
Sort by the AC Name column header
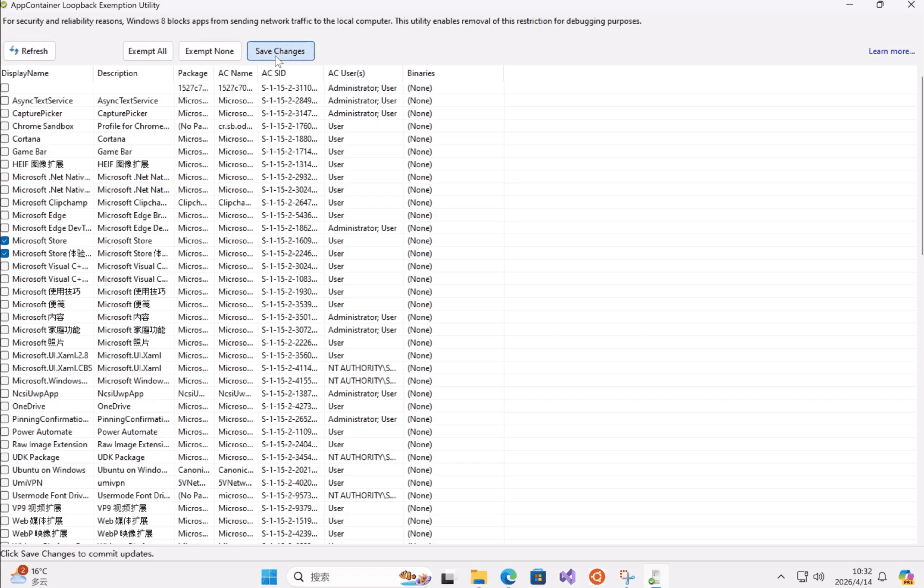[236, 73]
